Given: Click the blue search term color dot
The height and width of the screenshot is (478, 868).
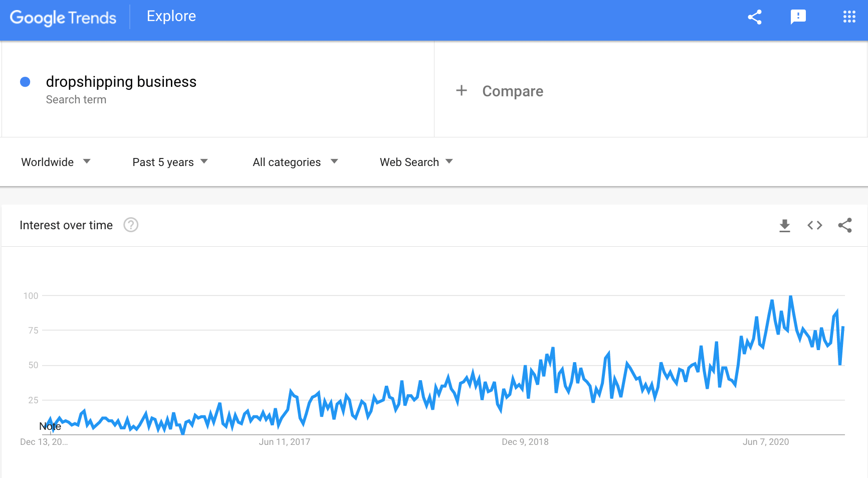Looking at the screenshot, I should click(25, 82).
